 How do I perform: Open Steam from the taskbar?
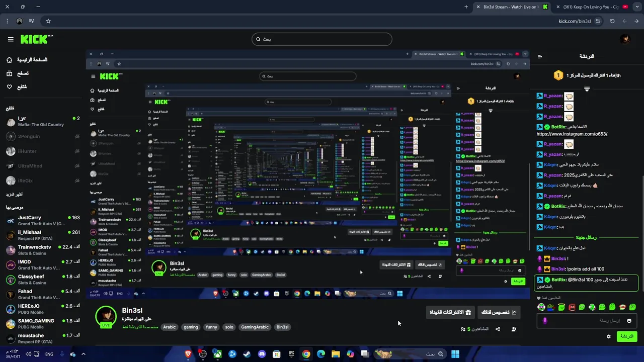247,354
